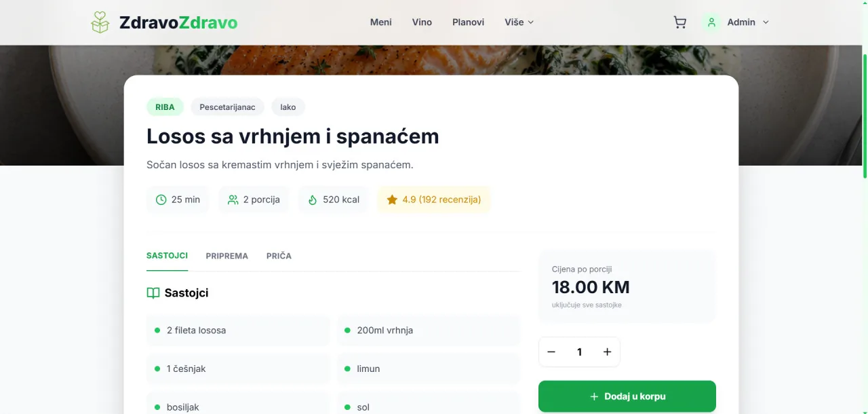Click the page vertical scrollbar thumb

(864, 115)
